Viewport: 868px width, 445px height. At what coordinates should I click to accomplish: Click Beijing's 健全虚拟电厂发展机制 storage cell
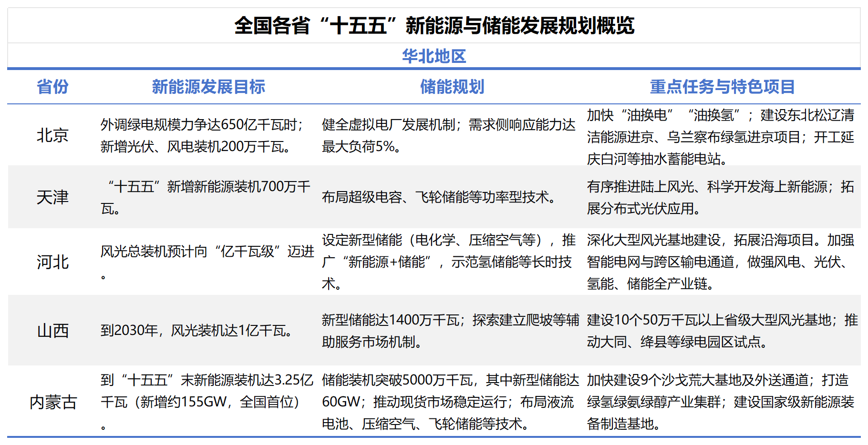tap(448, 135)
